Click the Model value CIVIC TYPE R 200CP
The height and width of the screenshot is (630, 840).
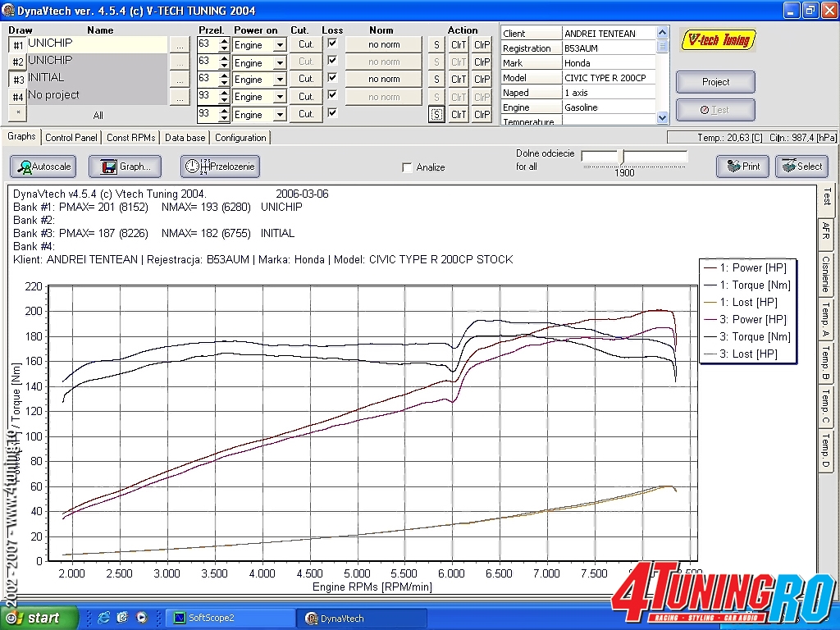pyautogui.click(x=609, y=78)
